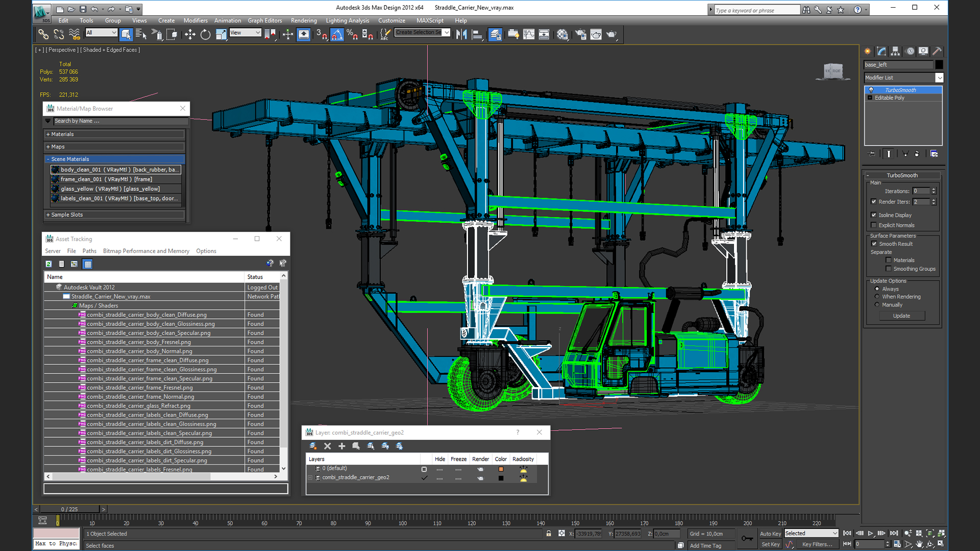Click the Search by Name field
Viewport: 980px width, 551px height.
pyautogui.click(x=120, y=121)
